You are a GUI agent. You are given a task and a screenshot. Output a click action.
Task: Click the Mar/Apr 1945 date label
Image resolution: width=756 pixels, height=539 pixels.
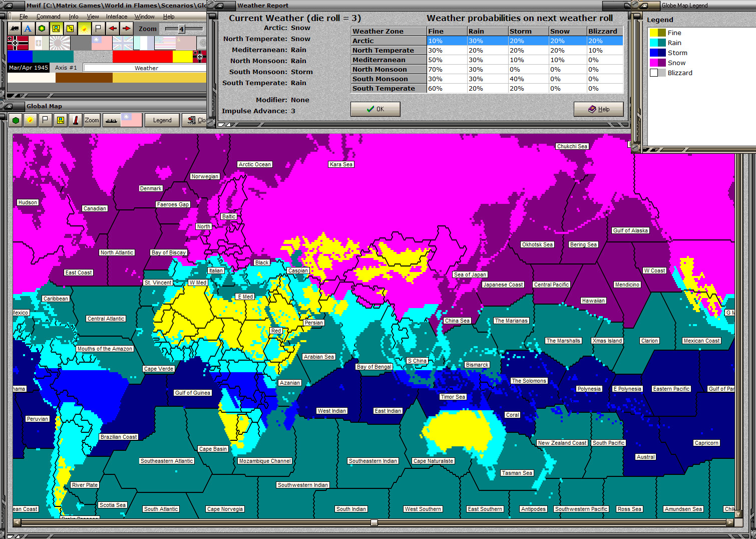coord(29,68)
